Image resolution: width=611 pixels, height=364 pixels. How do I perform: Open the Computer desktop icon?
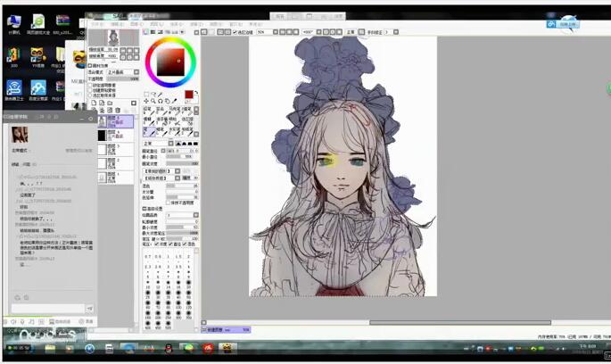(14, 24)
